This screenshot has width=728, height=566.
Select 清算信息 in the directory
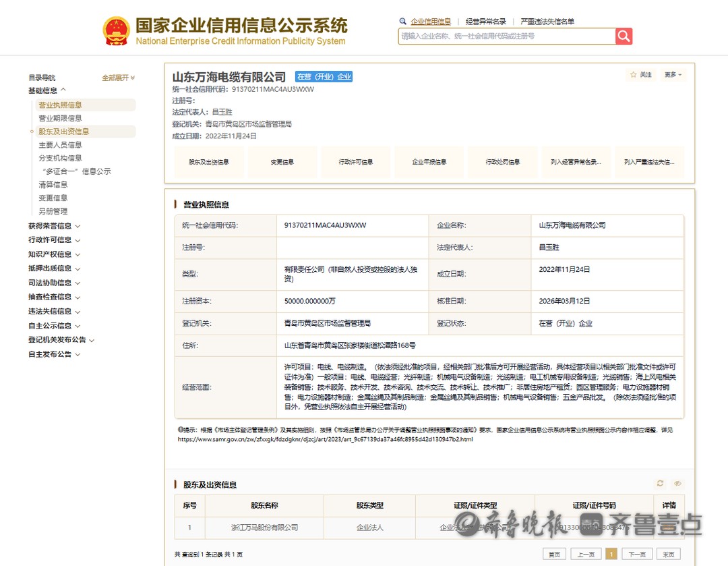point(53,185)
